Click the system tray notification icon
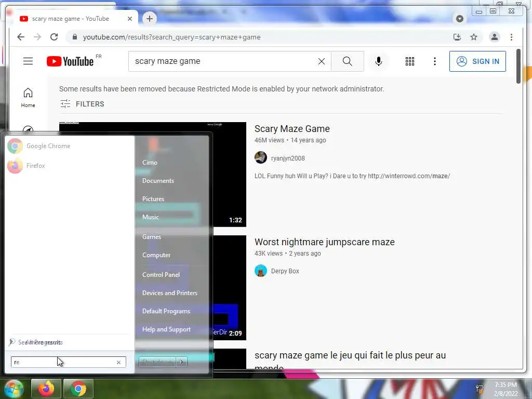Viewport: 532px width, 399px height. coord(480,389)
